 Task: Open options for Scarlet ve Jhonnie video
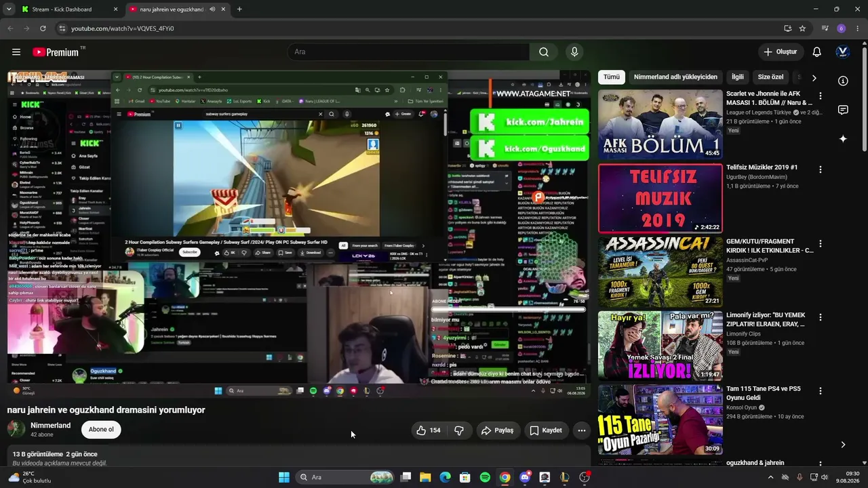[x=821, y=96]
